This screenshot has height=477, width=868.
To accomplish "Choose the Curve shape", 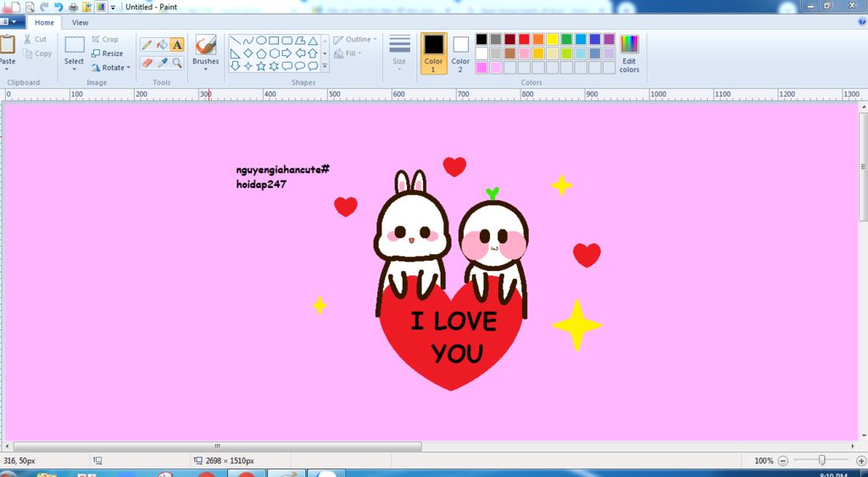I will (248, 41).
